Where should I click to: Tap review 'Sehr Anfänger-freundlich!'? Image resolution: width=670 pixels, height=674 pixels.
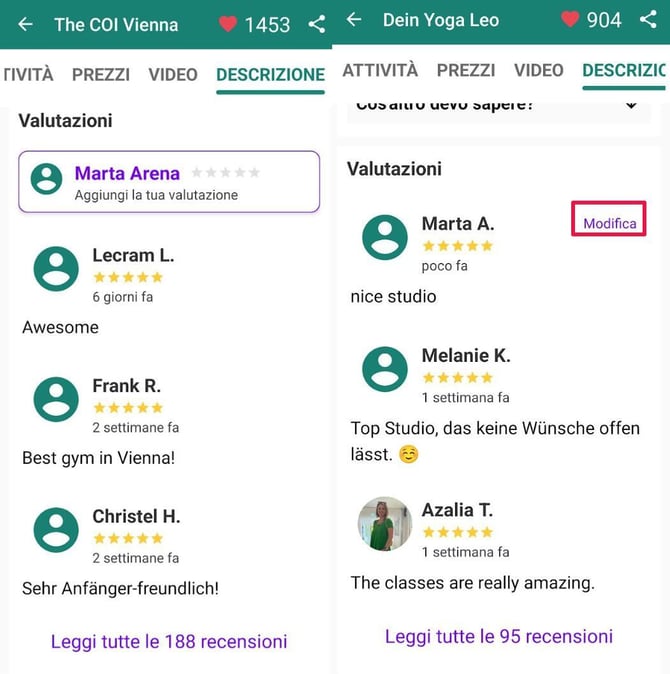(120, 588)
